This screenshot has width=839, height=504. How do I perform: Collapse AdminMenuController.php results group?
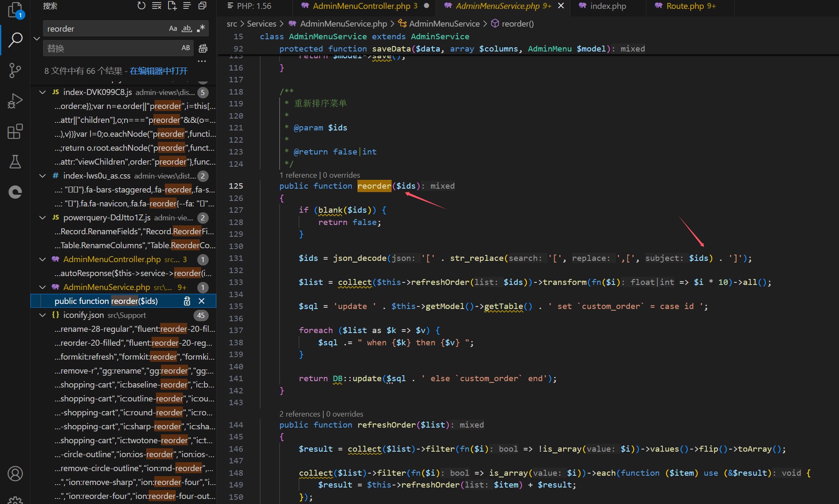click(43, 259)
